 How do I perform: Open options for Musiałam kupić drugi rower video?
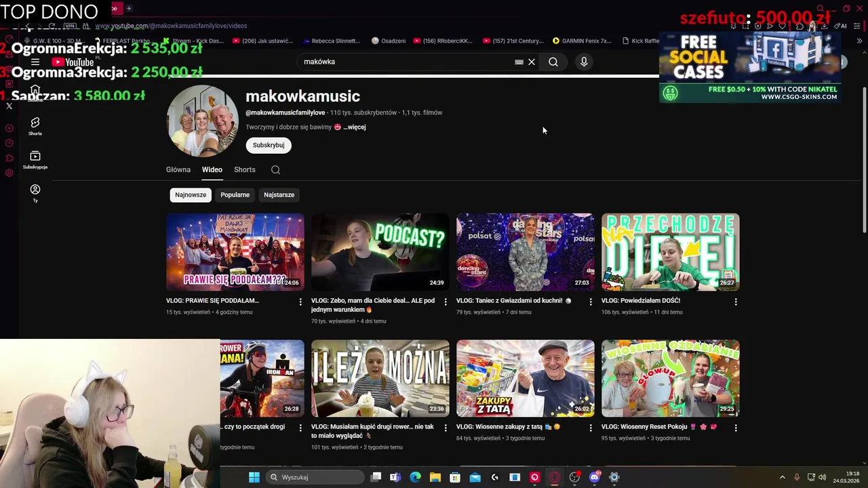(446, 428)
